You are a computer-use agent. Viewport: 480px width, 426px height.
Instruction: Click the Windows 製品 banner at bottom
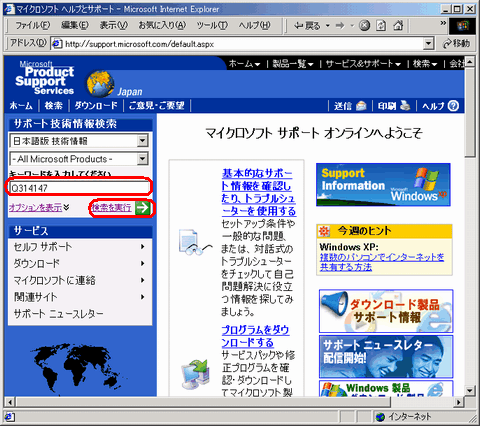point(386,388)
